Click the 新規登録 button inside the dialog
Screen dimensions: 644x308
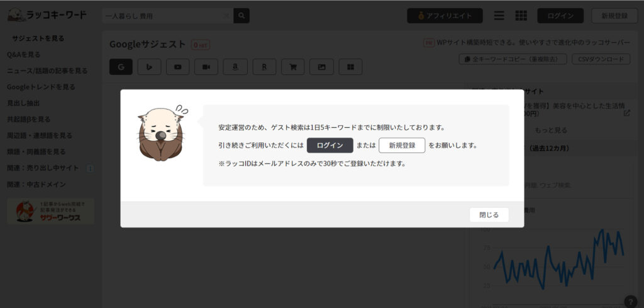click(402, 145)
